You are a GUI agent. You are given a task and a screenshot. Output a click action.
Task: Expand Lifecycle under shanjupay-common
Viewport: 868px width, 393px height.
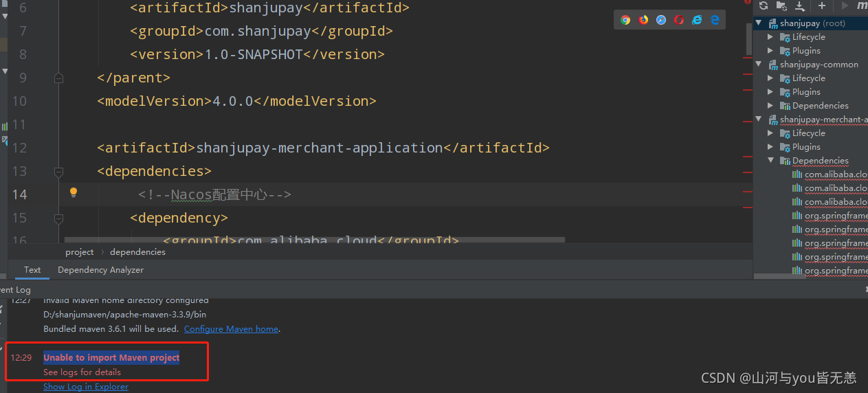click(770, 78)
